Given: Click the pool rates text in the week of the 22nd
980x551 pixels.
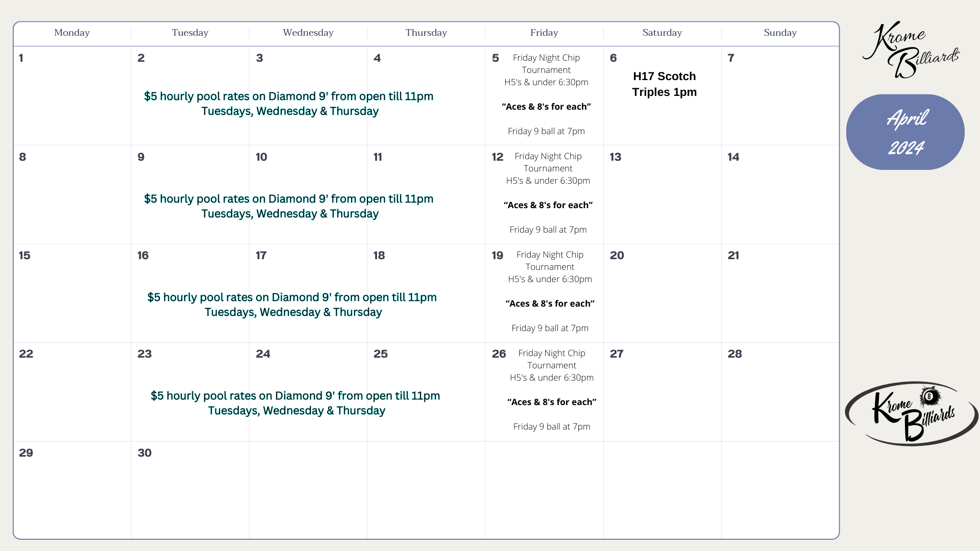Looking at the screenshot, I should (x=295, y=403).
